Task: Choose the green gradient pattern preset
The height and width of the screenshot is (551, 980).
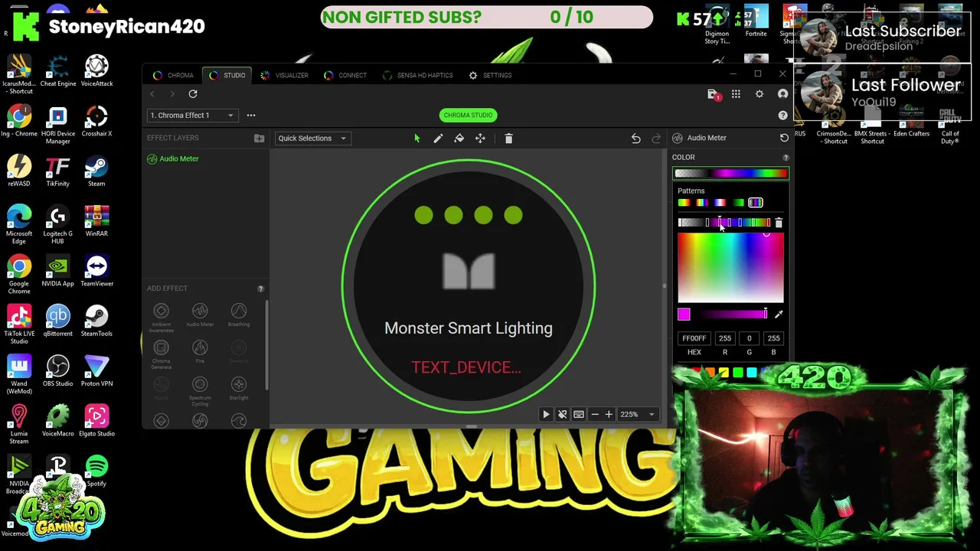Action: 737,203
